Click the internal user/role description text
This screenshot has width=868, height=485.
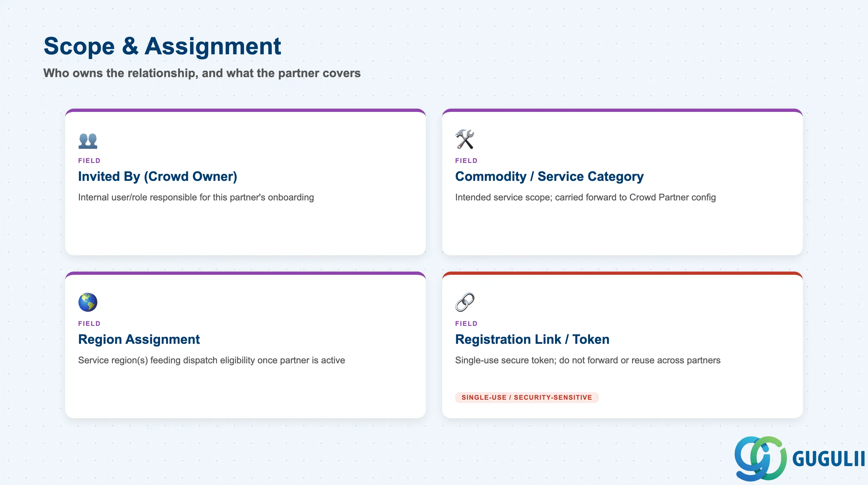tap(196, 197)
